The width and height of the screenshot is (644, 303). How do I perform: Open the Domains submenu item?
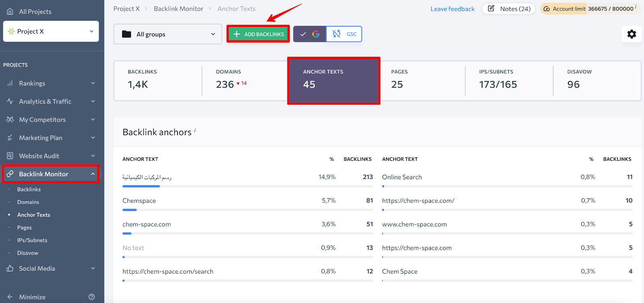coord(28,202)
